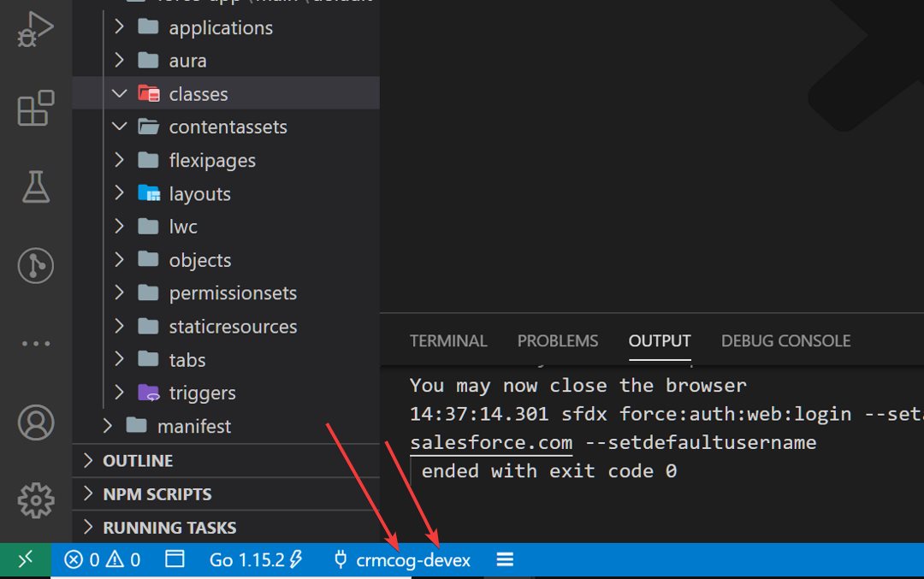
Task: Collapse the contentassets folder chevron
Action: (x=119, y=127)
